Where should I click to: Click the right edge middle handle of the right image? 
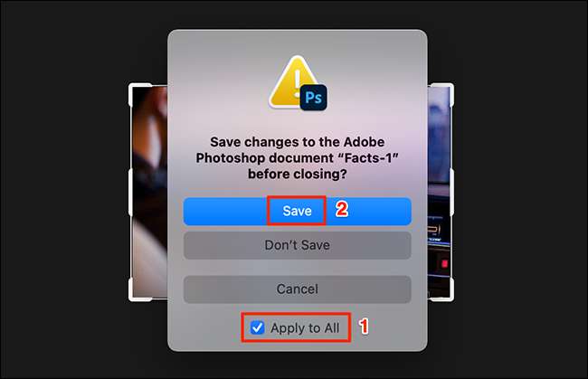coord(452,192)
